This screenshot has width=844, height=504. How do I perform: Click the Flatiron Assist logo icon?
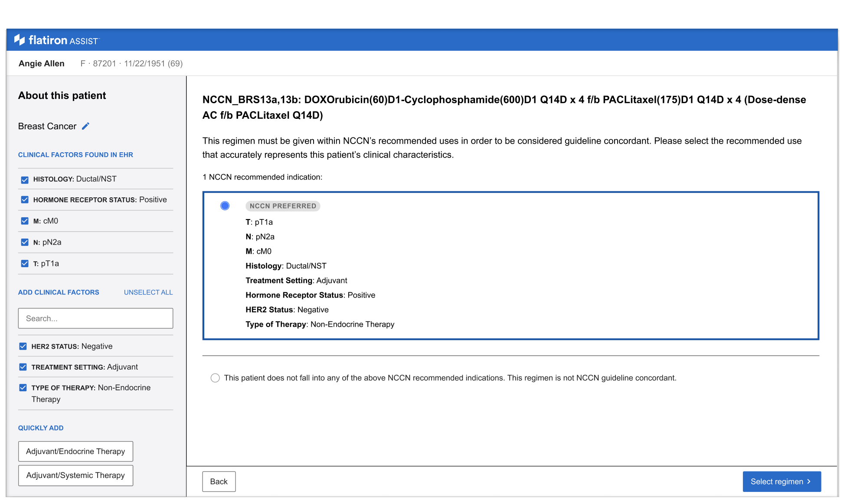pyautogui.click(x=20, y=40)
